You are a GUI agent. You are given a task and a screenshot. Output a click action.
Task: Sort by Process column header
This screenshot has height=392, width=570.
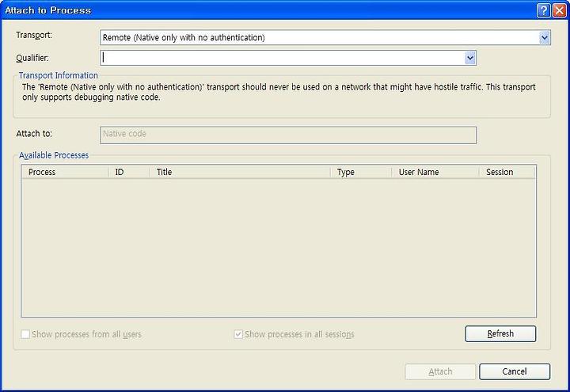[x=65, y=172]
